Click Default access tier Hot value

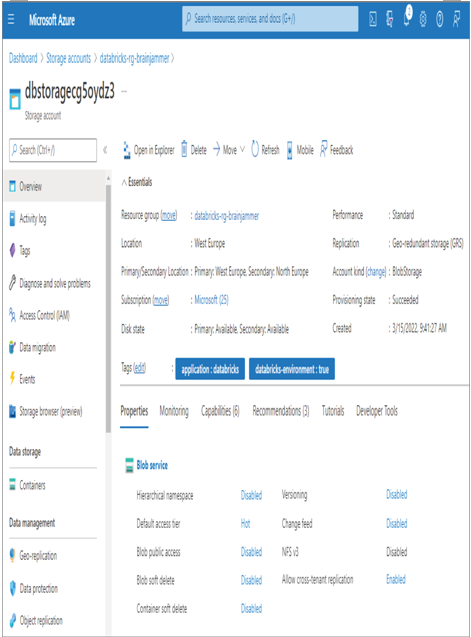tap(245, 524)
